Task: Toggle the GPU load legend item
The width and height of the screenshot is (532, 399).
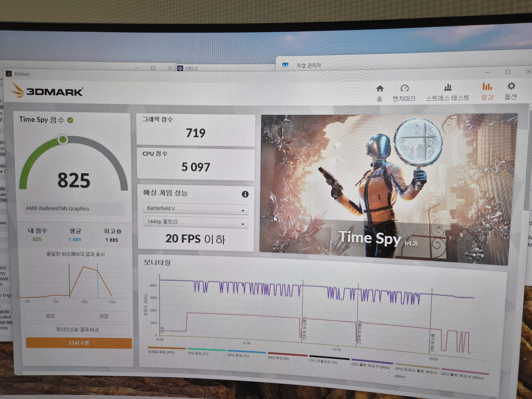Action: click(x=278, y=358)
